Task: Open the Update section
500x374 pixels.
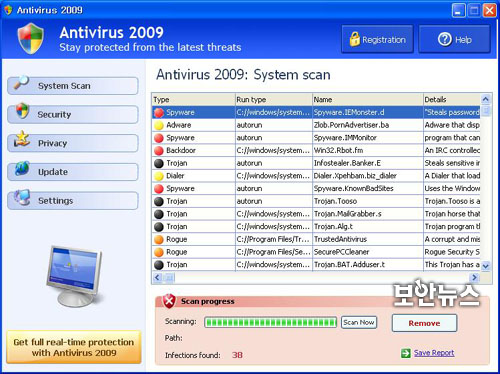Action: pos(73,172)
